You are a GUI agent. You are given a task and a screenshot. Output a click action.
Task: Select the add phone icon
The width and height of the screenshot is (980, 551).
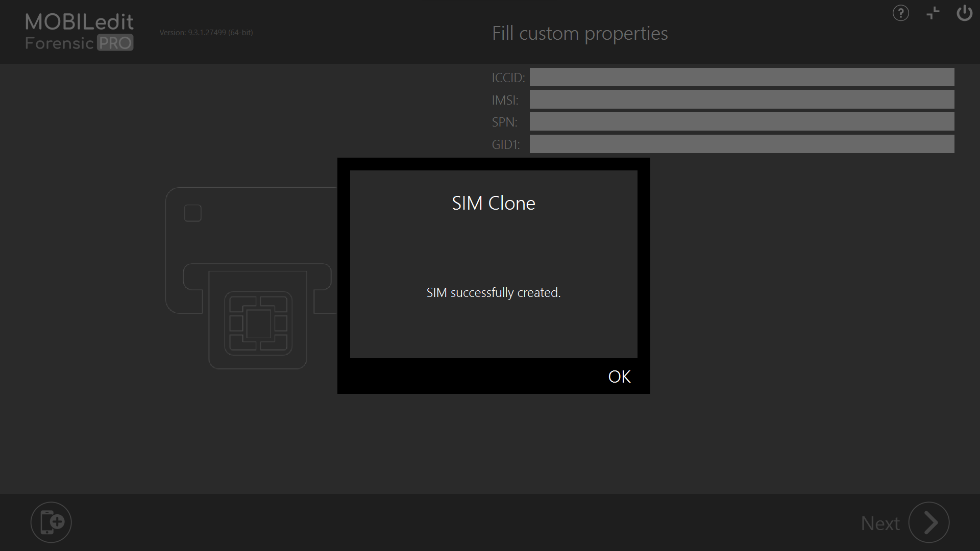point(51,522)
